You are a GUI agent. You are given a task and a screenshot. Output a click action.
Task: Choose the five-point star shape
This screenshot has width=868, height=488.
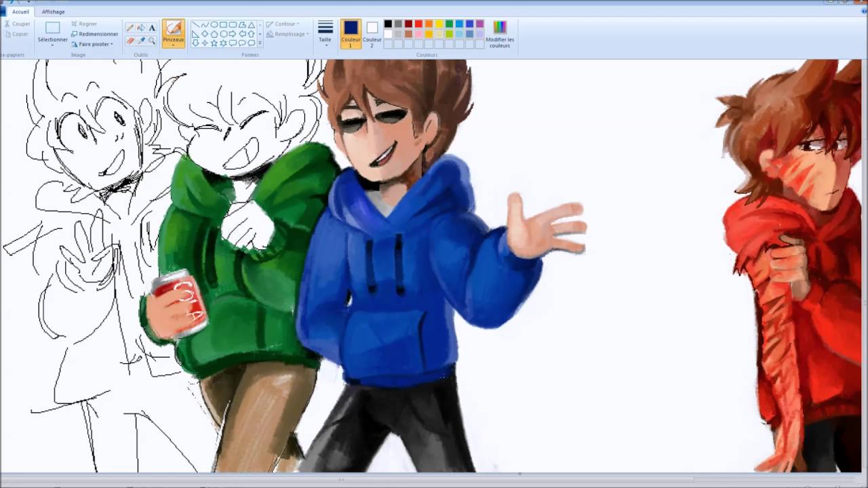(x=214, y=43)
